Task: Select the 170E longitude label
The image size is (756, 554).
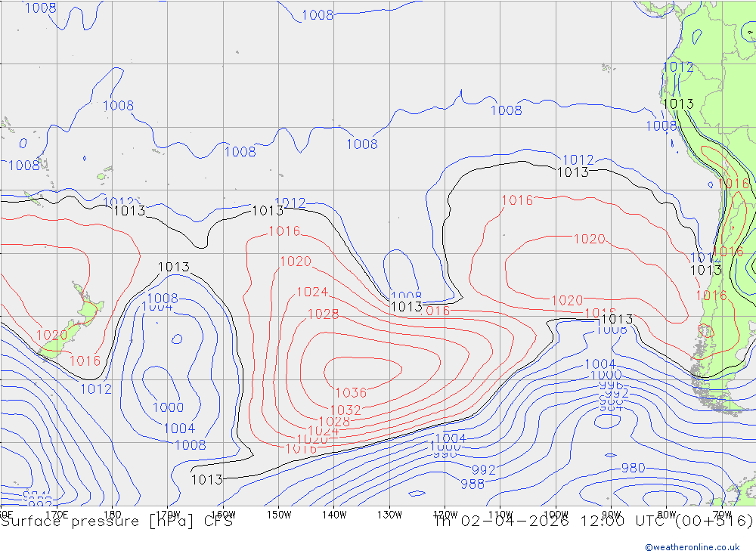Action: coord(57,515)
